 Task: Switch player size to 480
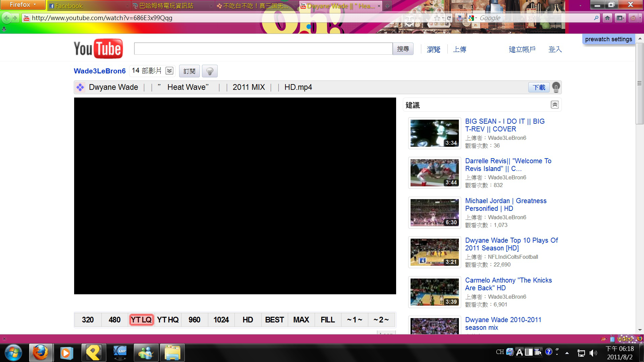click(114, 320)
